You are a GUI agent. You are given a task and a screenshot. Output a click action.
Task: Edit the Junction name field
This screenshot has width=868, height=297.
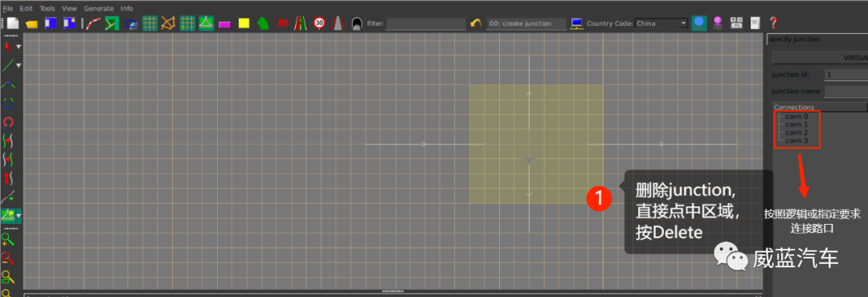(x=845, y=92)
